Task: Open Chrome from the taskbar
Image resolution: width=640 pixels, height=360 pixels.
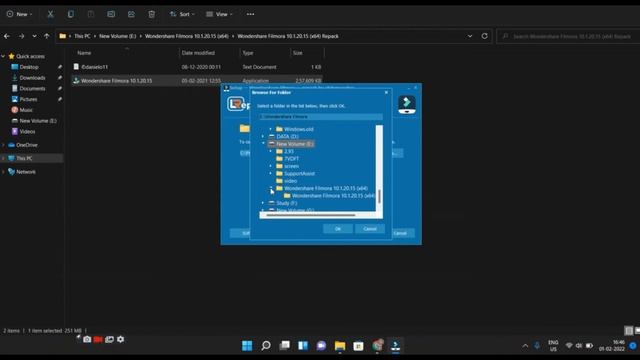Action: point(377,346)
